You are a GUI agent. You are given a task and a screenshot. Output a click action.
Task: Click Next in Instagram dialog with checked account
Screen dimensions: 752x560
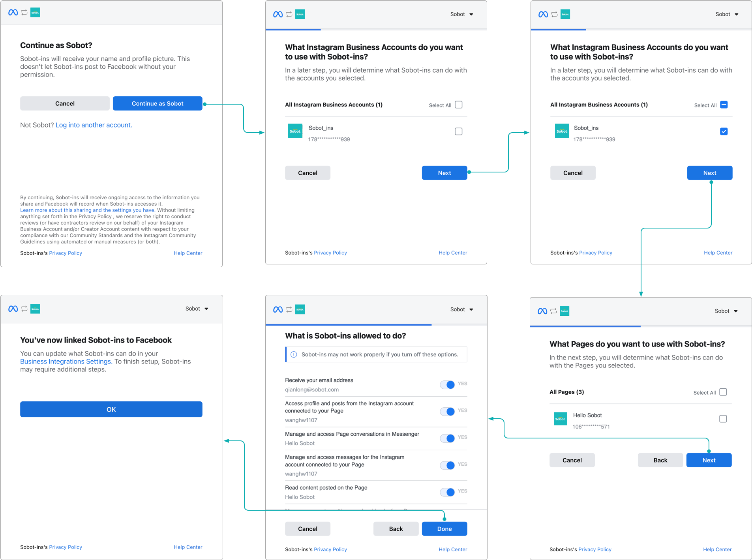pyautogui.click(x=710, y=173)
